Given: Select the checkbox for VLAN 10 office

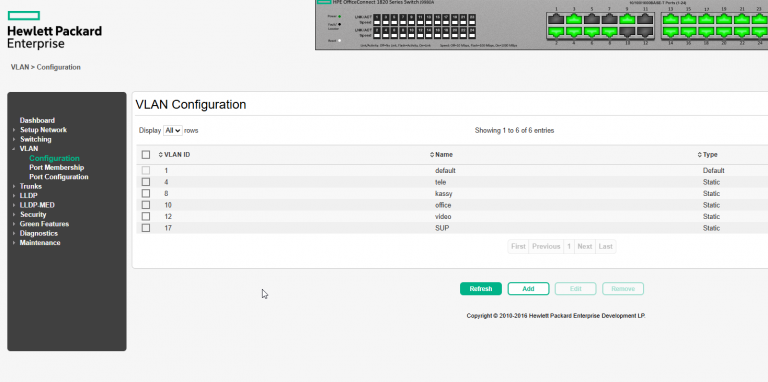Looking at the screenshot, I should (x=146, y=205).
